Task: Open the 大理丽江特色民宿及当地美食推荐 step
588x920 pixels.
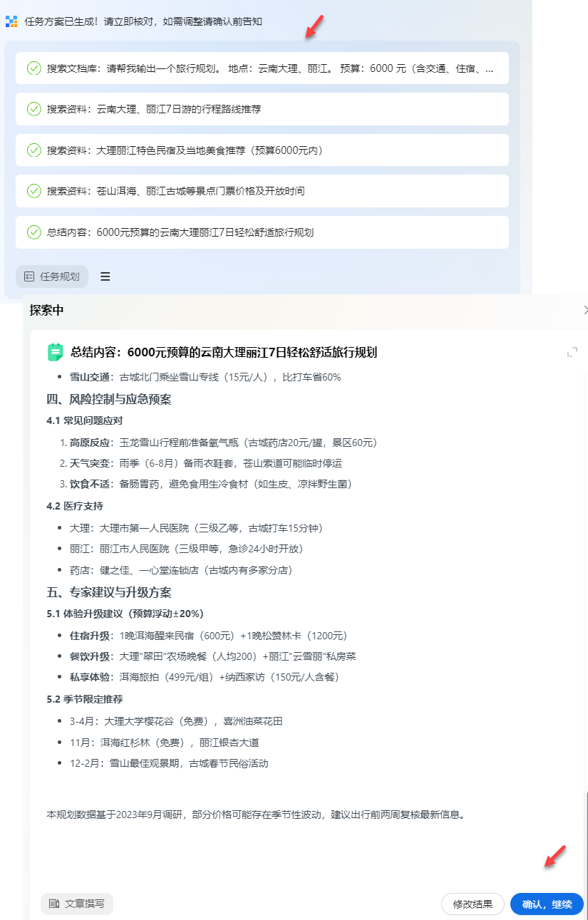Action: pos(262,150)
